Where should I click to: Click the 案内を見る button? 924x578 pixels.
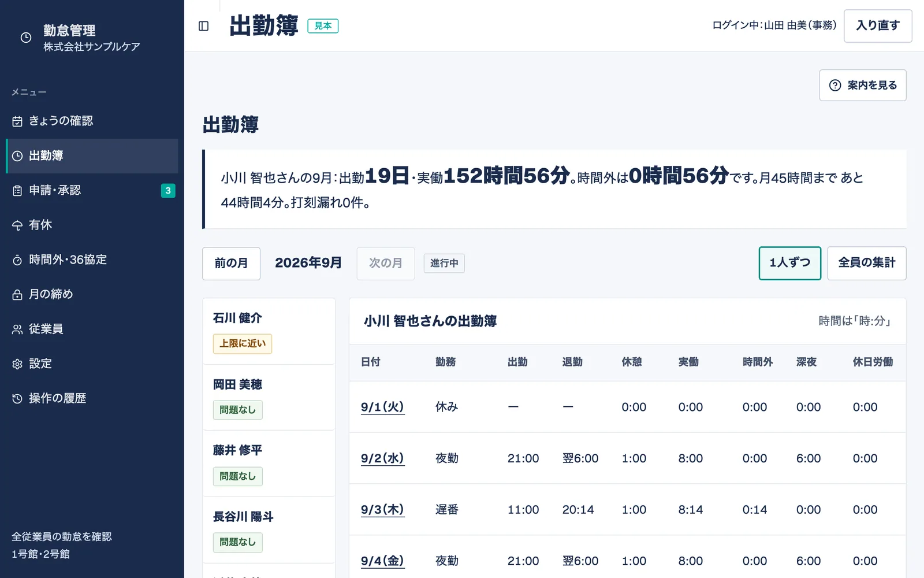pos(863,86)
